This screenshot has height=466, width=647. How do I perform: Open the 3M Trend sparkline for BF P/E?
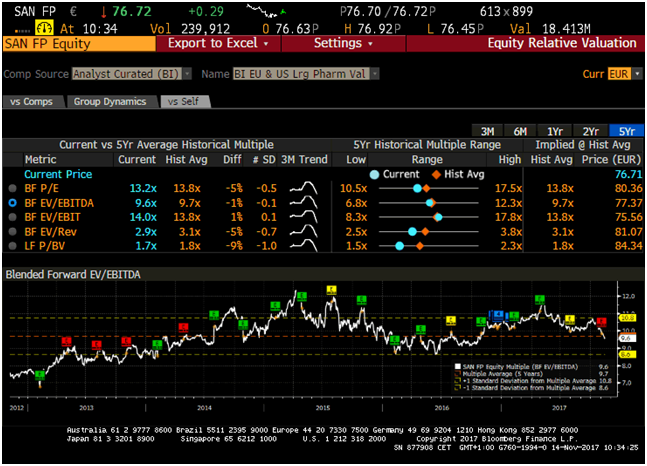pyautogui.click(x=303, y=188)
